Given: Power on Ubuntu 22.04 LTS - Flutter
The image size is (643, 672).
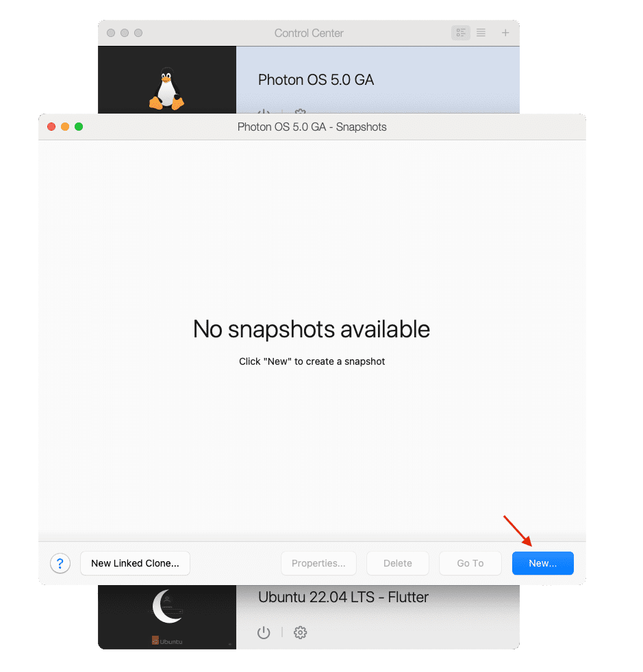Looking at the screenshot, I should (264, 632).
